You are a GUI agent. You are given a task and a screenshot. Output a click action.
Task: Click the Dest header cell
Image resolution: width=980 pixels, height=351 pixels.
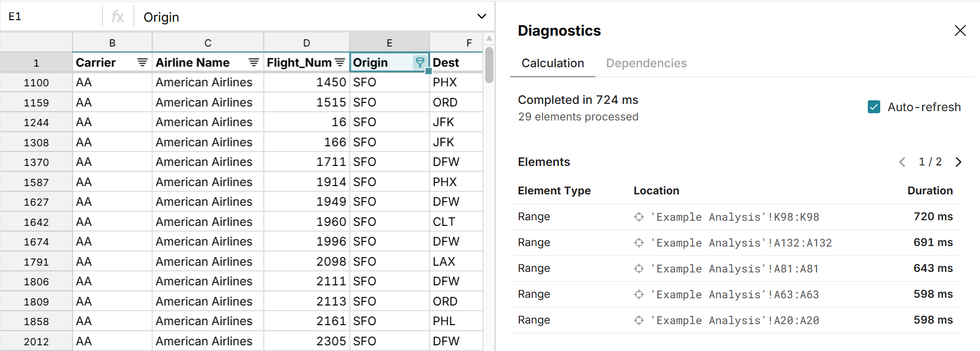[457, 63]
